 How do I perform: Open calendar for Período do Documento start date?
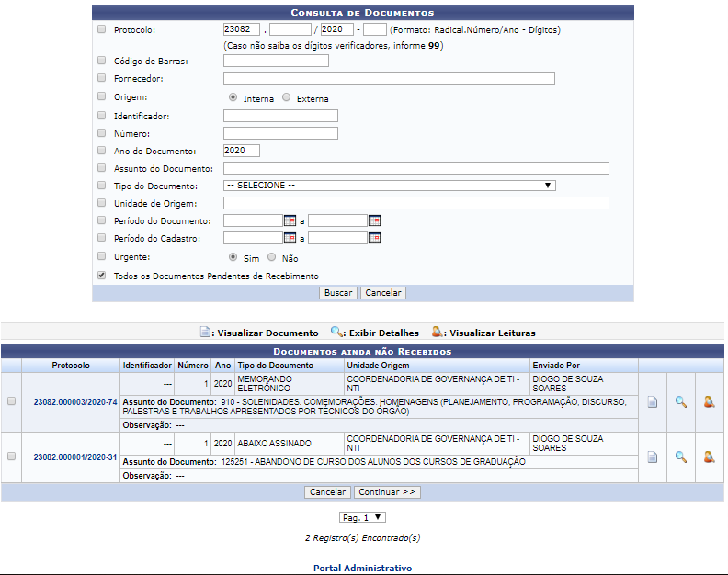290,220
